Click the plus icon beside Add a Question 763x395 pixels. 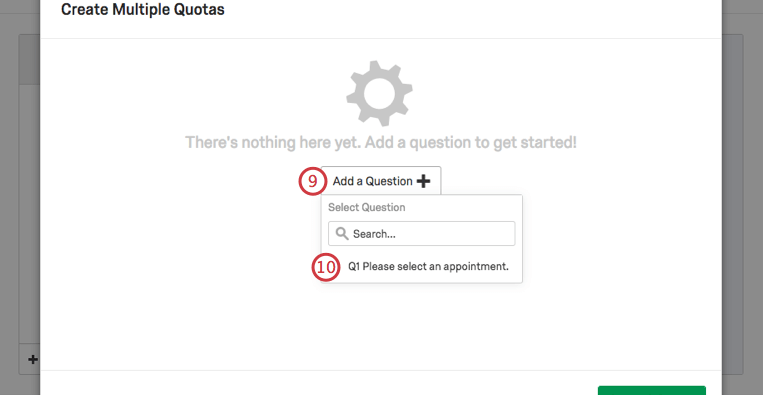(x=423, y=181)
